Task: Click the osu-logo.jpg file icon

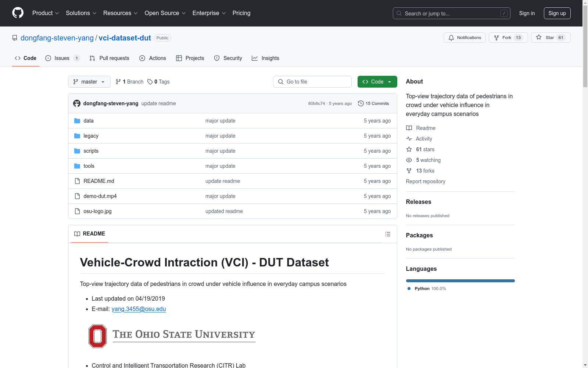Action: pos(77,211)
